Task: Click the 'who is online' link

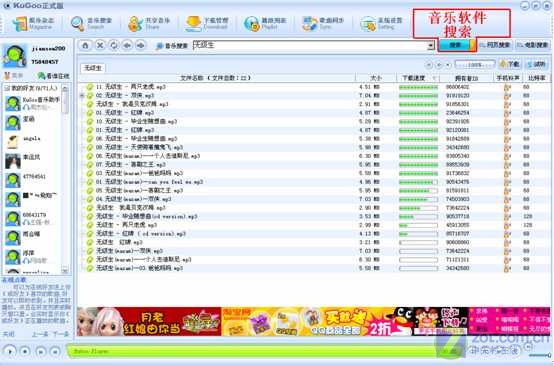Action: [x=54, y=76]
